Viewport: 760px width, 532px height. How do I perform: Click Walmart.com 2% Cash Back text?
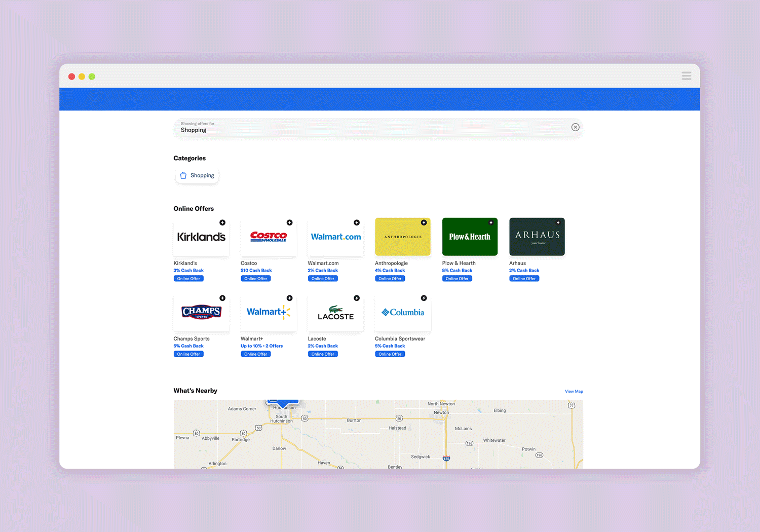pos(323,271)
